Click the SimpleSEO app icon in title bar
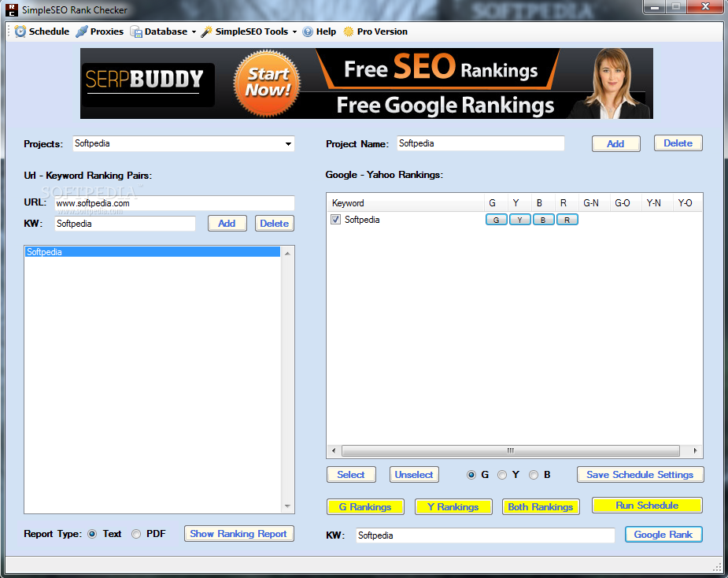Image resolution: width=728 pixels, height=578 pixels. (x=12, y=9)
